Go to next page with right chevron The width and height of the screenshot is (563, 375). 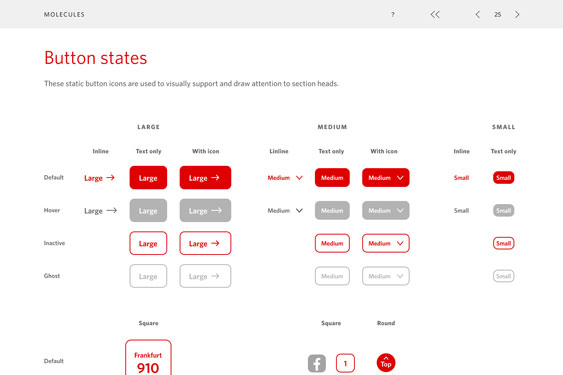517,14
